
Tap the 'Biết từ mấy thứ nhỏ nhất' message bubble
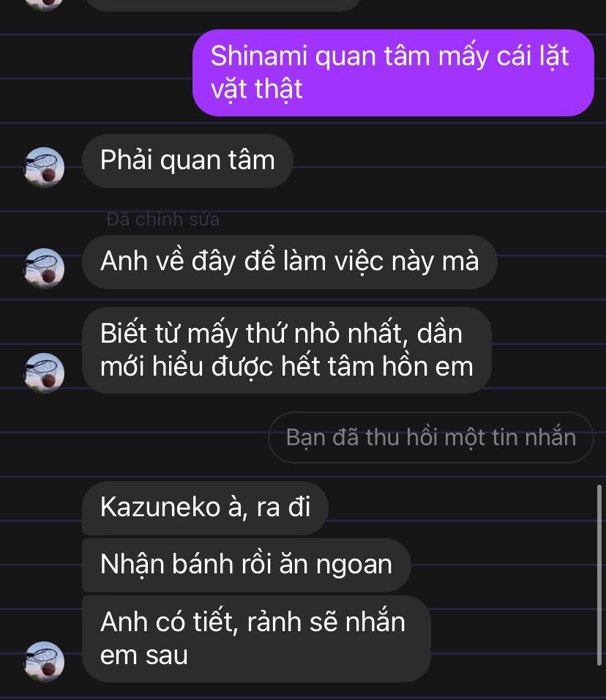287,350
